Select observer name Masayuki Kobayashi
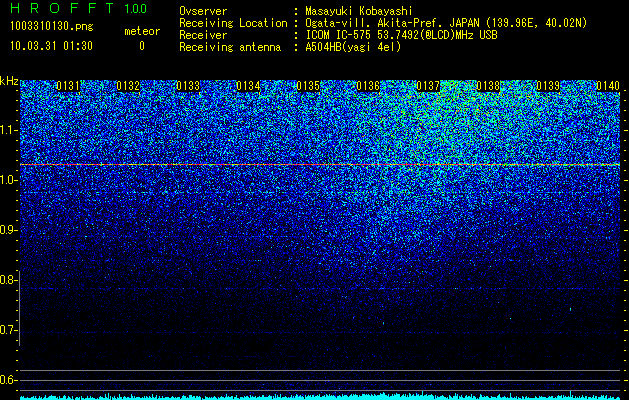 359,11
